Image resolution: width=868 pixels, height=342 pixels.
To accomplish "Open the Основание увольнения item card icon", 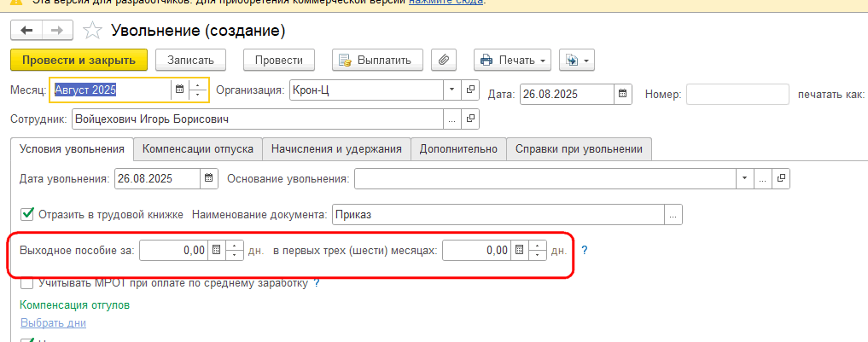I will coord(781,178).
